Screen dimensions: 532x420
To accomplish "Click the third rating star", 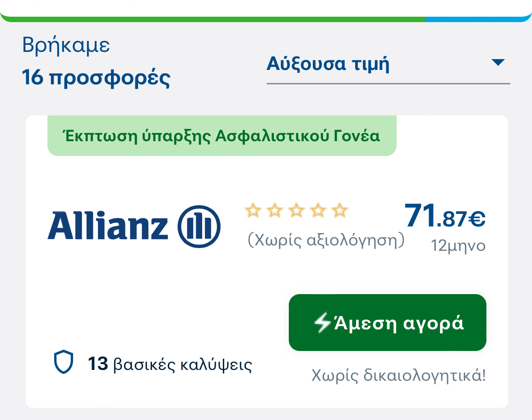I will [296, 210].
